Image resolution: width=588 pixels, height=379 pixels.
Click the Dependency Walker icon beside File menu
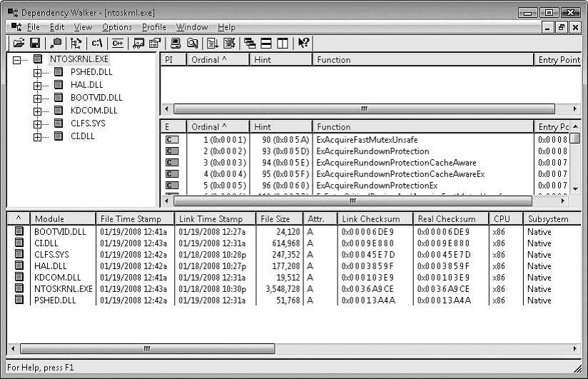coord(16,27)
